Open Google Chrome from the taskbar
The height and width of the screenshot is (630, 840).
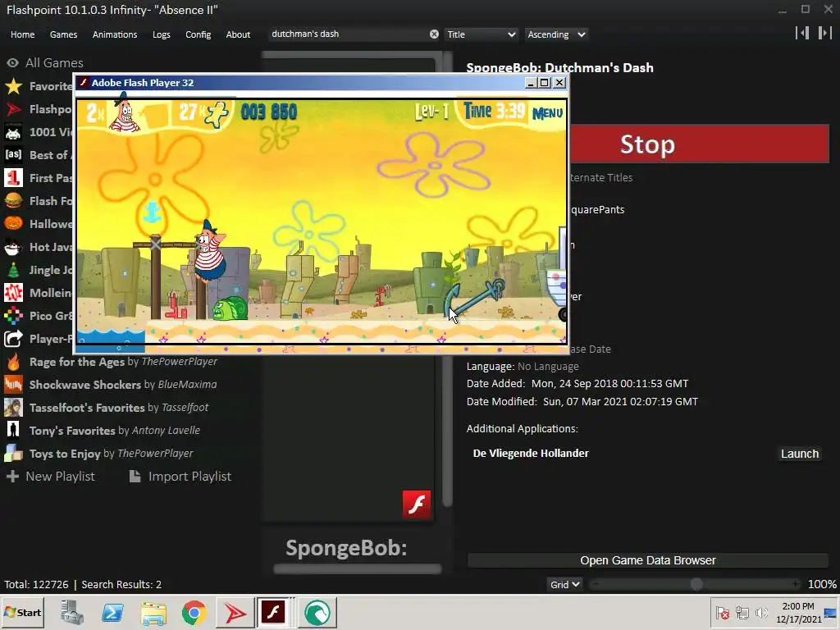tap(194, 612)
